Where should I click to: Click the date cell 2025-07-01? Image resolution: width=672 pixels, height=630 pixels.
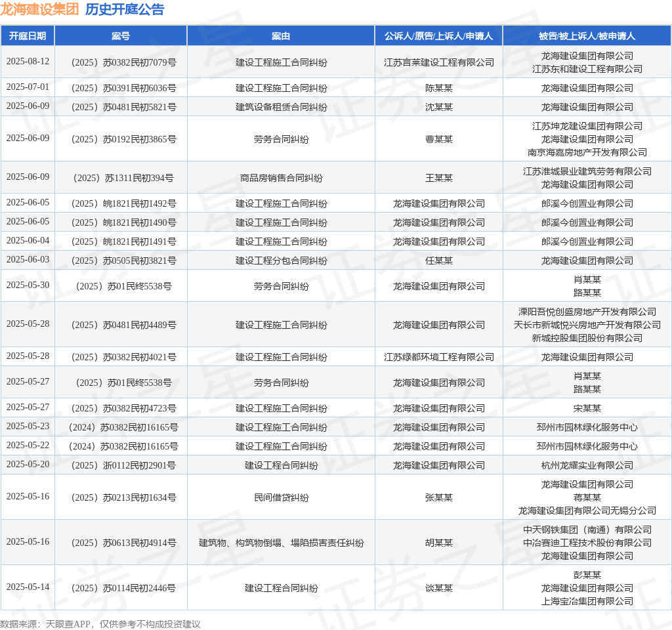pos(28,87)
